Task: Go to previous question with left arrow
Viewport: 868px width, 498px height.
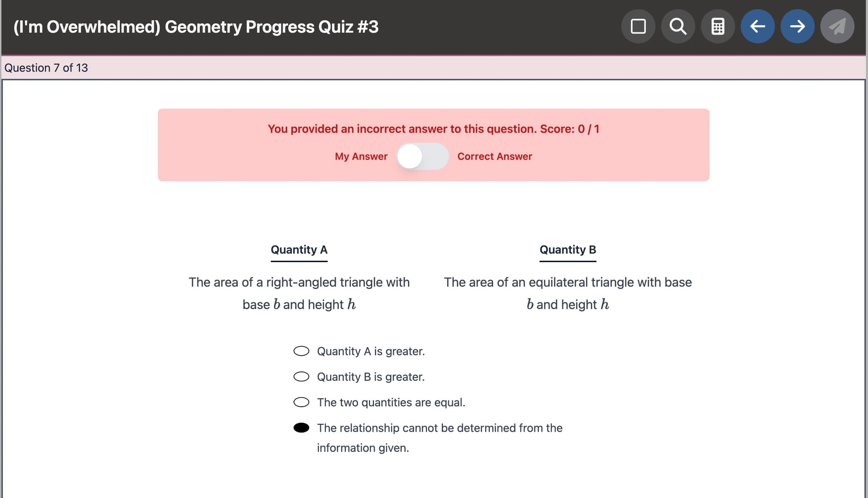Action: [x=757, y=27]
